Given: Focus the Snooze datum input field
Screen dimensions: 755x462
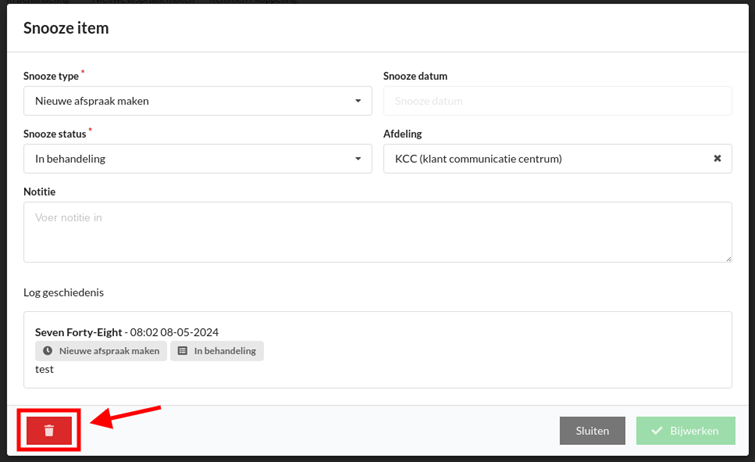Looking at the screenshot, I should click(x=558, y=101).
